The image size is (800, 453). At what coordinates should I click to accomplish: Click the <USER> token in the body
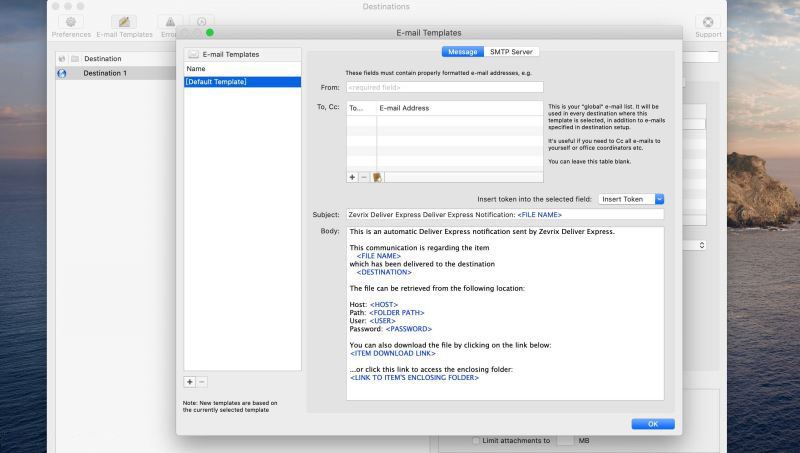tap(382, 320)
